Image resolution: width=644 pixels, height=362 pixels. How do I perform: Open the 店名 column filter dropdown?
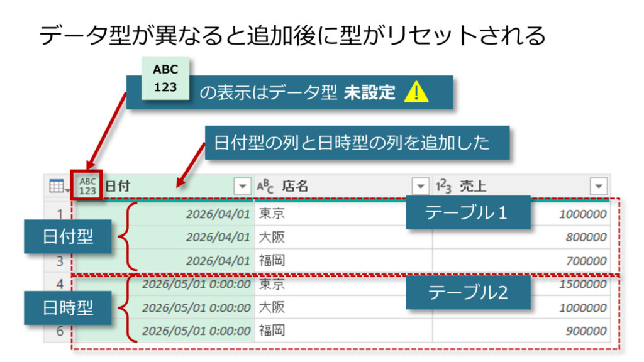coord(420,186)
